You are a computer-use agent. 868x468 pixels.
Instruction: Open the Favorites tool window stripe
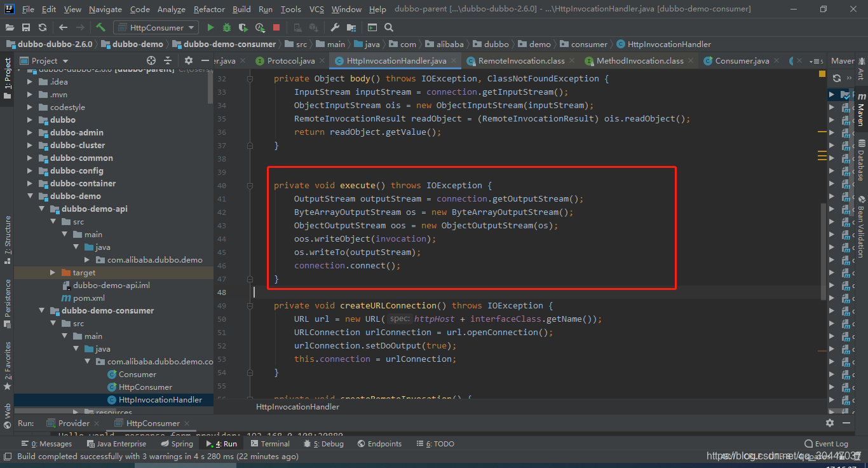click(8, 366)
